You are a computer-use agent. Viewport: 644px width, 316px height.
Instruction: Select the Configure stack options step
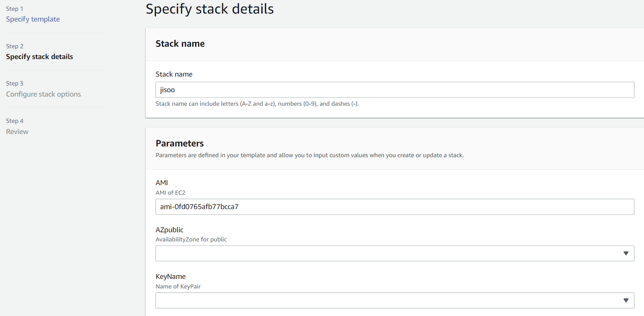43,94
